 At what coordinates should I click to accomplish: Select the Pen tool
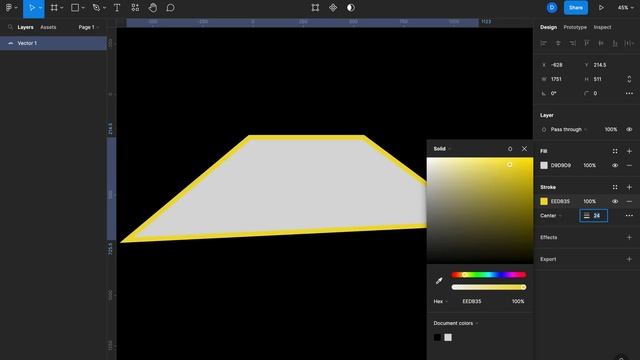click(x=96, y=8)
